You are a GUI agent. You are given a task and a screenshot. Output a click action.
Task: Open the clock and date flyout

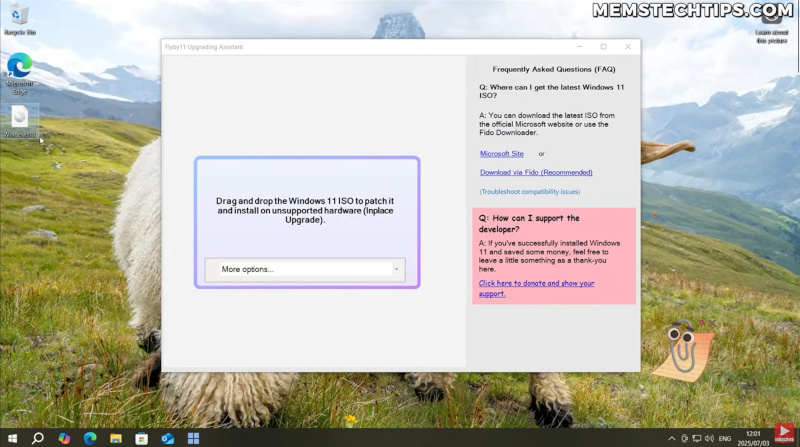point(753,438)
